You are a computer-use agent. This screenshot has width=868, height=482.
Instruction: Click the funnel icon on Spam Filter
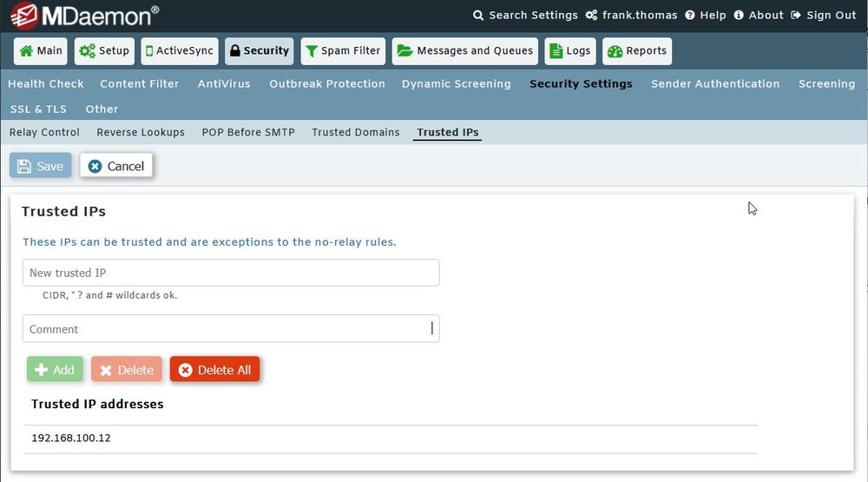(x=312, y=51)
